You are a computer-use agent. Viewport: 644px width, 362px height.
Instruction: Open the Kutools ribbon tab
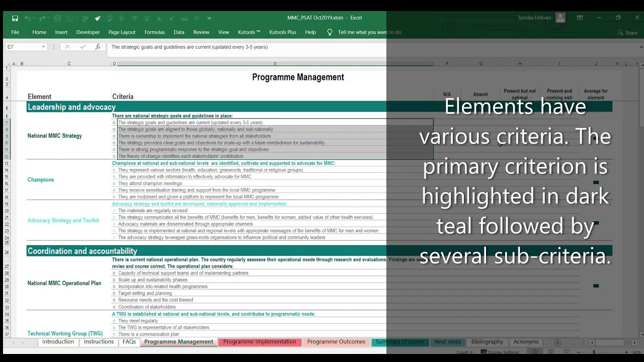(x=249, y=32)
